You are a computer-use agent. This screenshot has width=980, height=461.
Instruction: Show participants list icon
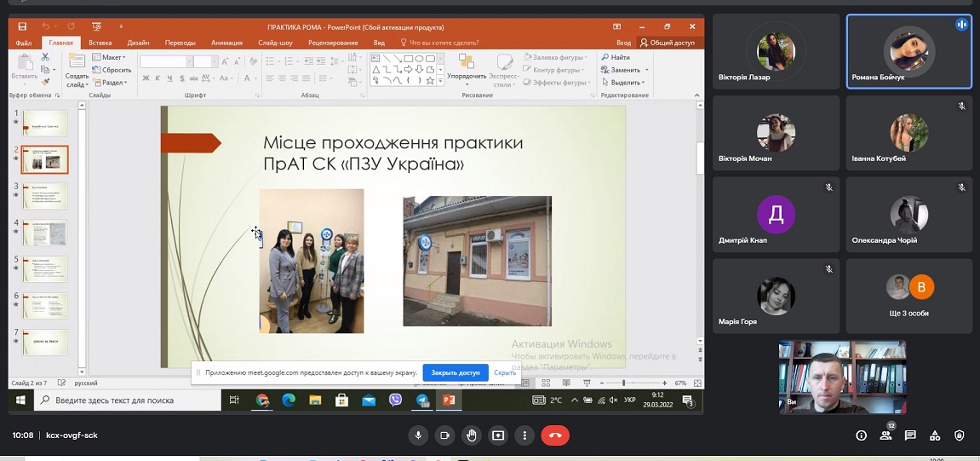tap(885, 435)
